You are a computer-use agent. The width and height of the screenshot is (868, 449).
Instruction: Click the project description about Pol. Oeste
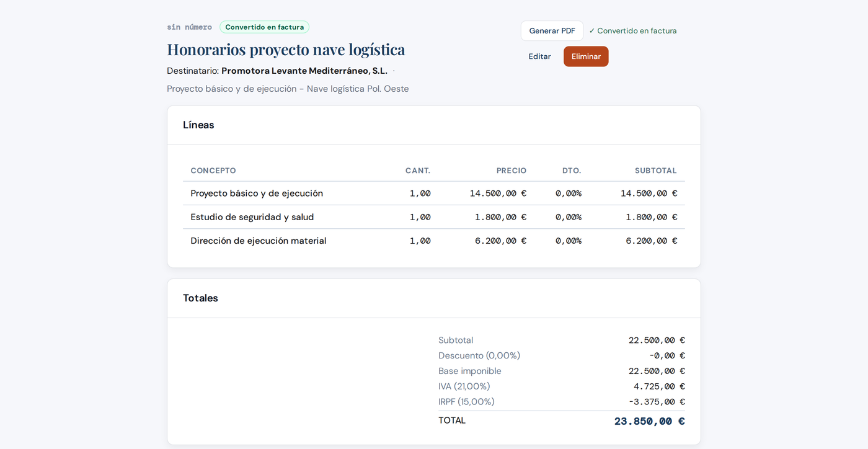click(288, 89)
